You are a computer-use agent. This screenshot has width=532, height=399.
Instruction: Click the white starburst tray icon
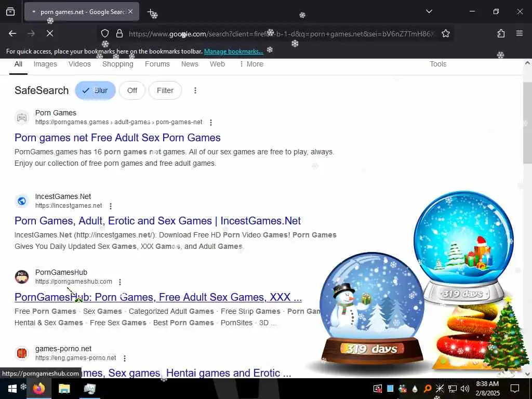point(440,389)
